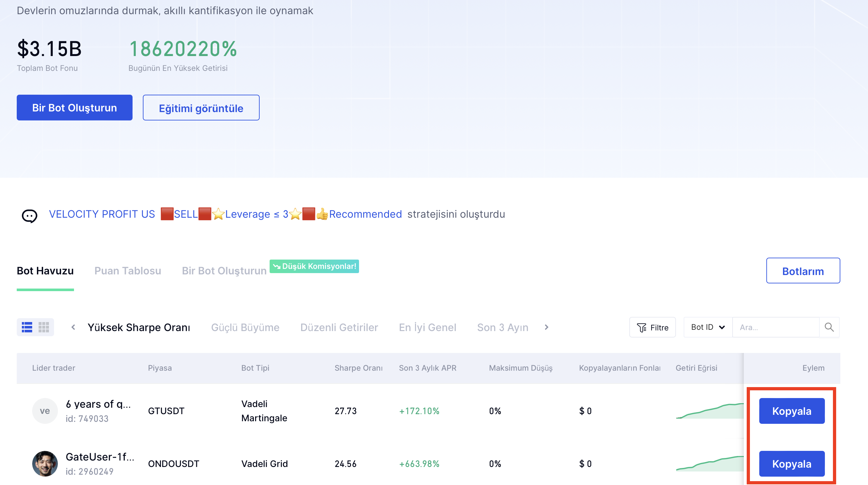
Task: Switch to Puan Tablosu tab
Action: [127, 271]
